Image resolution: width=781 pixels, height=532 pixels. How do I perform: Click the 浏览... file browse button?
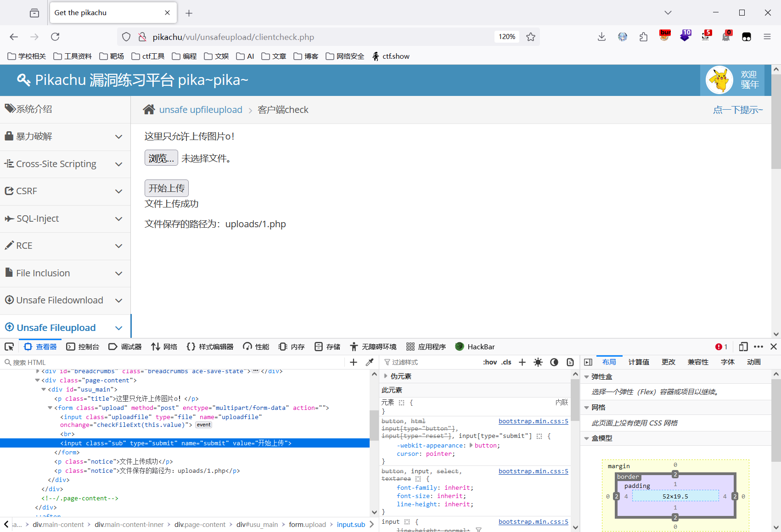point(161,158)
